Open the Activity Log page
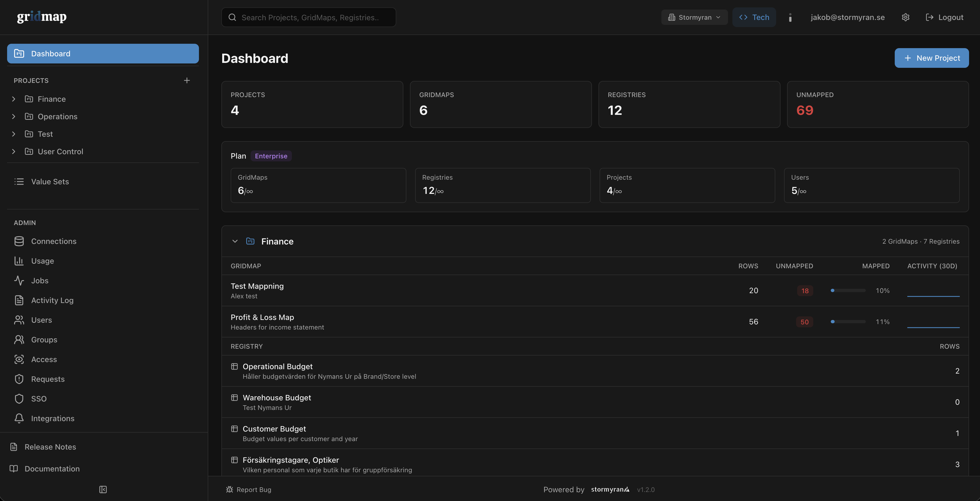This screenshot has width=980, height=501. pos(103,300)
